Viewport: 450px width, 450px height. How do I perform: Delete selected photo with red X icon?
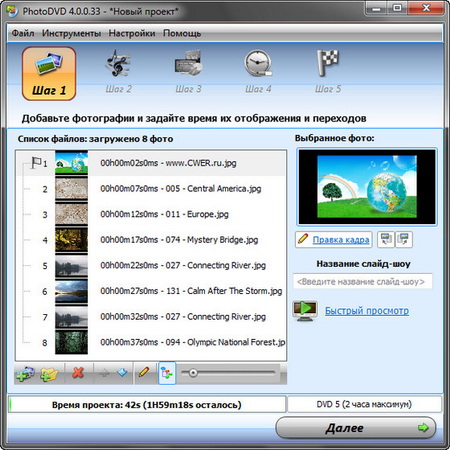[x=78, y=373]
